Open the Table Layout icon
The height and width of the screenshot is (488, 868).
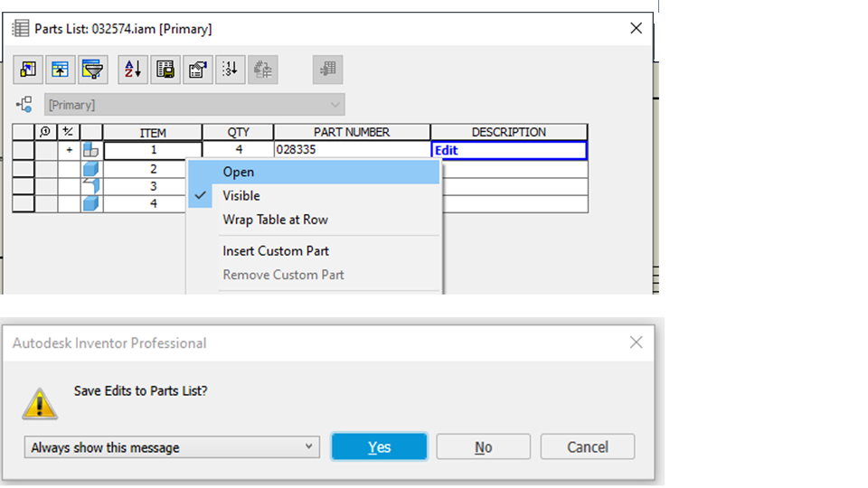pos(198,70)
